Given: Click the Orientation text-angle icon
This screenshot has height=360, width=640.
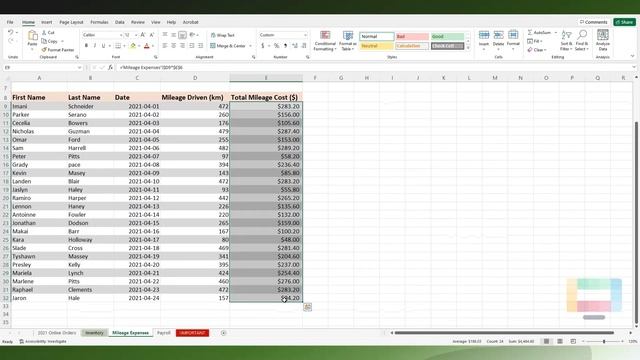Looking at the screenshot, I should [x=192, y=35].
